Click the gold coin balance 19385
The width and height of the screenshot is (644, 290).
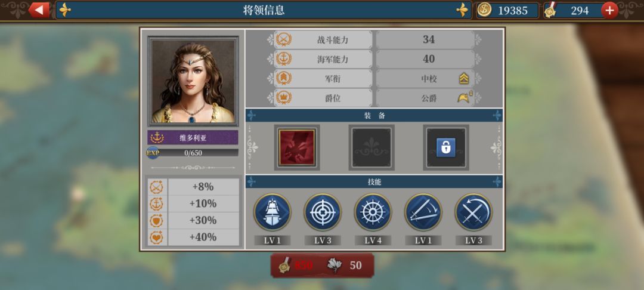coord(507,10)
